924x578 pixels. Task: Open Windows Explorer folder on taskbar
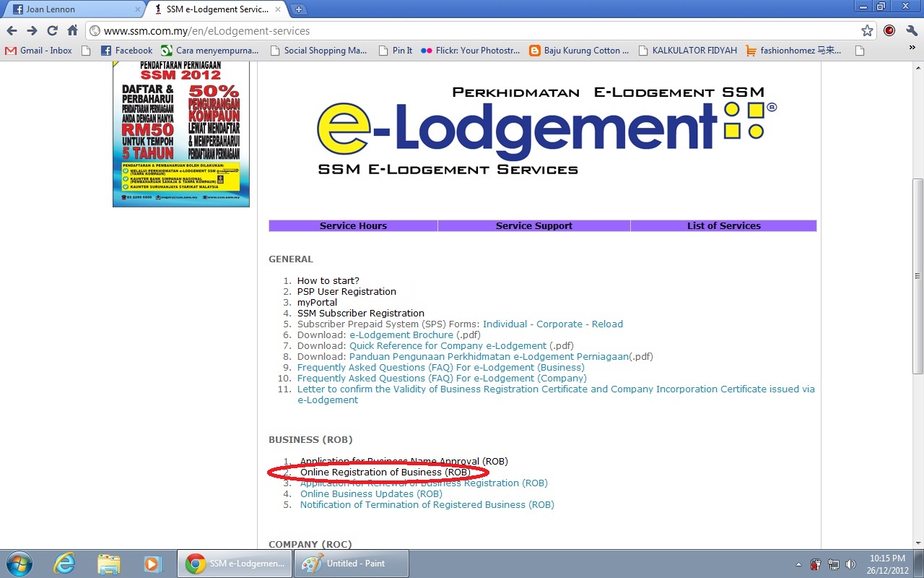pos(108,564)
